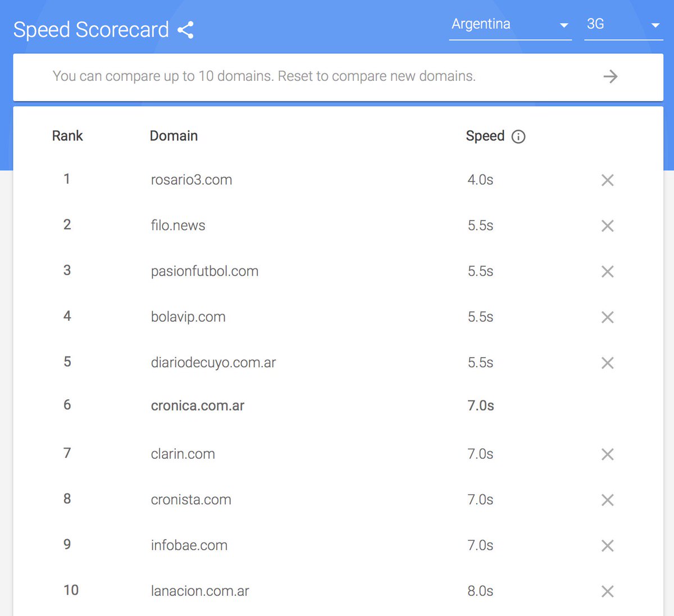674x616 pixels.
Task: Remove infobae.com from the list
Action: (607, 546)
